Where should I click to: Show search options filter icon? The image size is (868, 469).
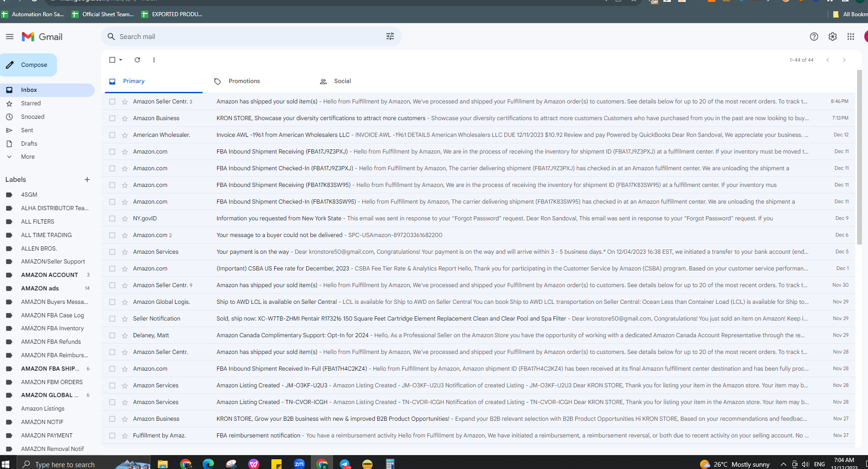(390, 36)
